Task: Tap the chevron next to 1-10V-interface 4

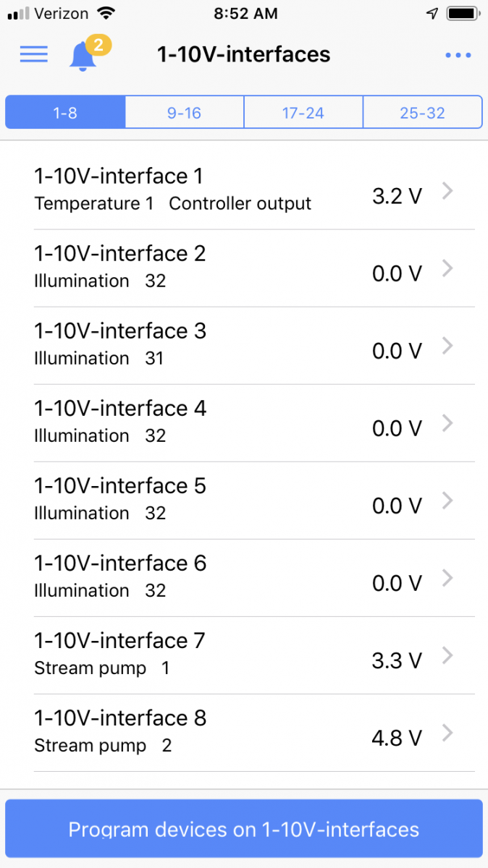Action: (448, 423)
